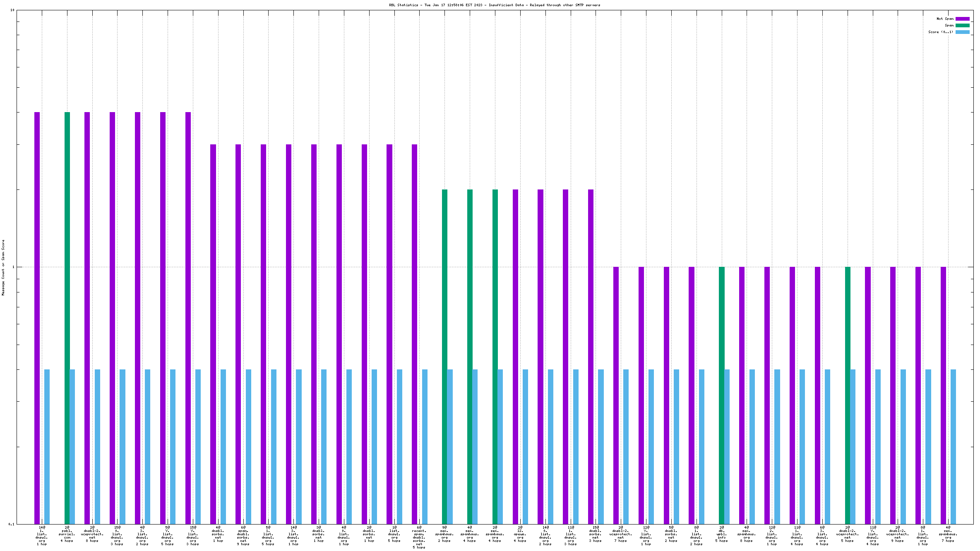980x551 pixels.
Task: Click the green Spam legend swatch
Action: tap(962, 25)
